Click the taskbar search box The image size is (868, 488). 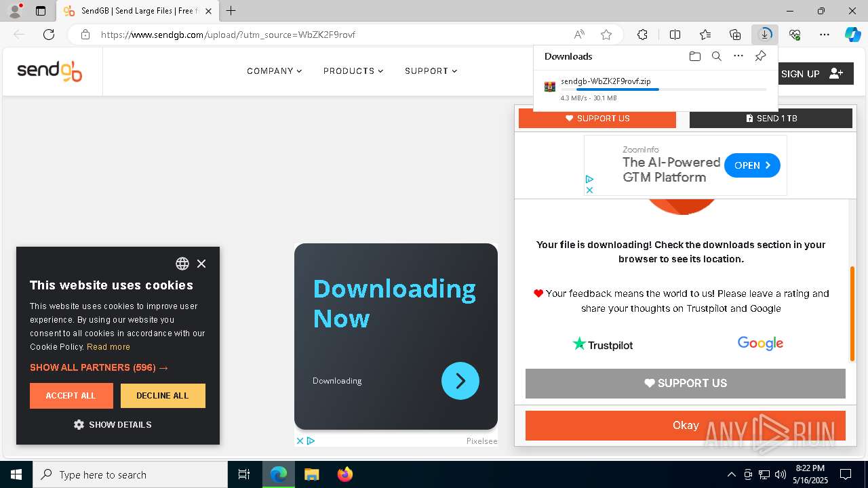[x=130, y=474]
